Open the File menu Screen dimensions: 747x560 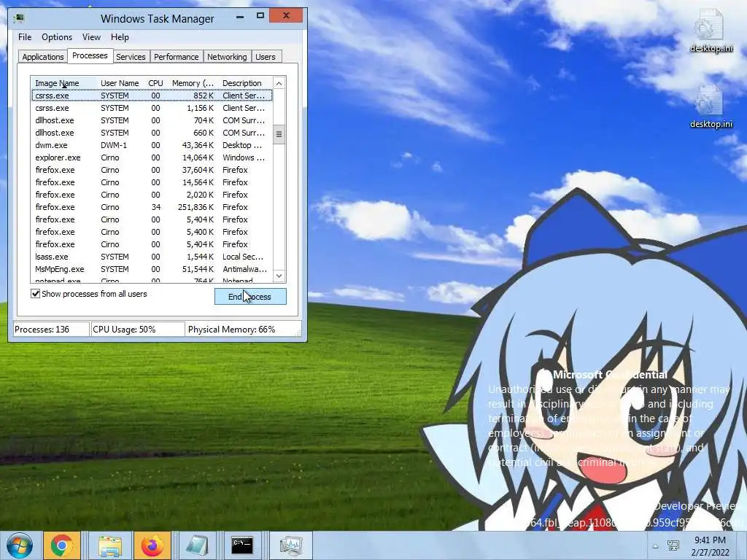point(25,37)
